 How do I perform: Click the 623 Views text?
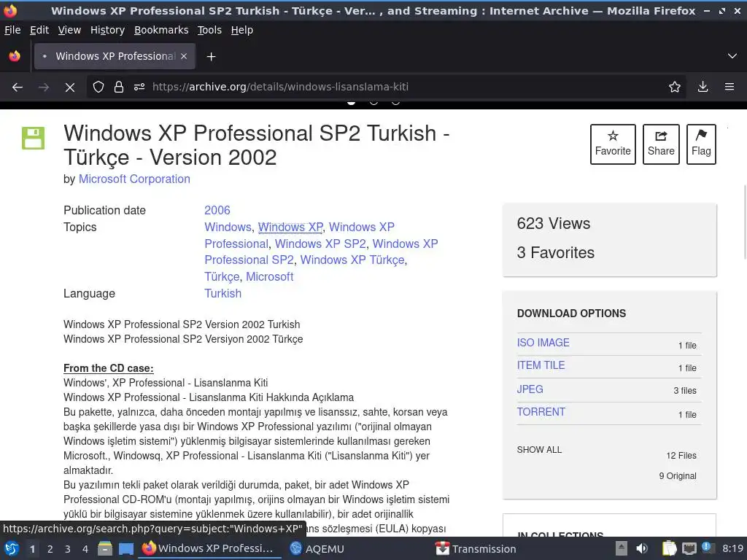[554, 223]
